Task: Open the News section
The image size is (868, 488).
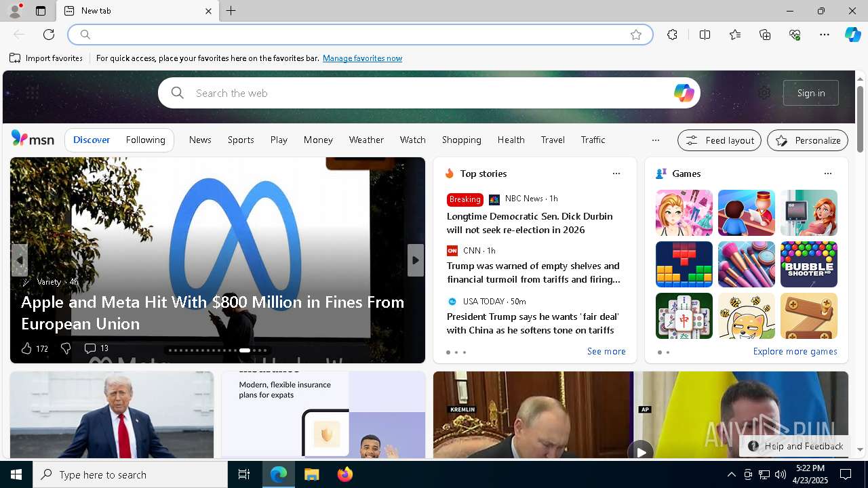Action: (x=200, y=140)
